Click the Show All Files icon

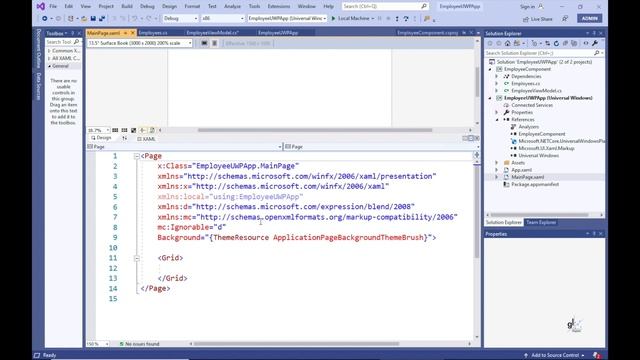point(574,43)
